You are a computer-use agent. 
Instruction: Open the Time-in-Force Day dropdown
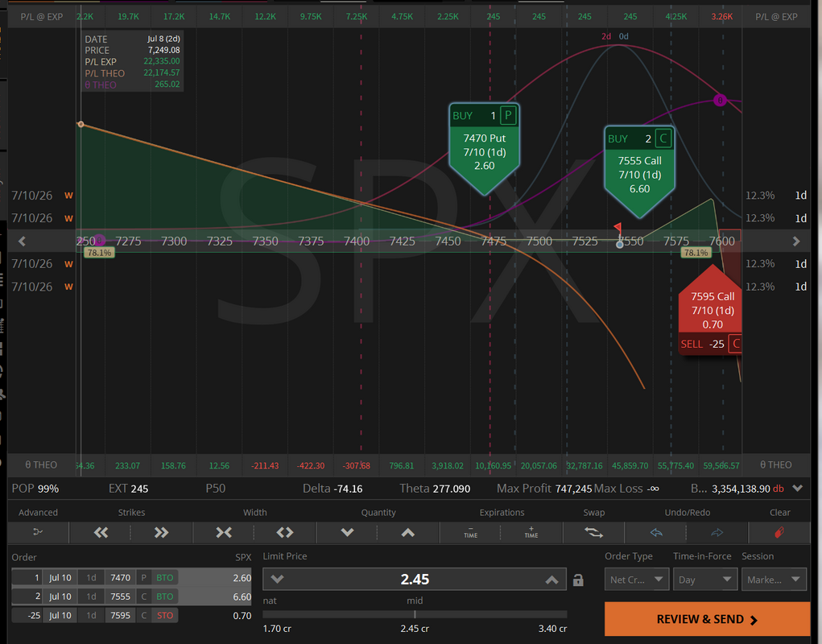coord(704,580)
